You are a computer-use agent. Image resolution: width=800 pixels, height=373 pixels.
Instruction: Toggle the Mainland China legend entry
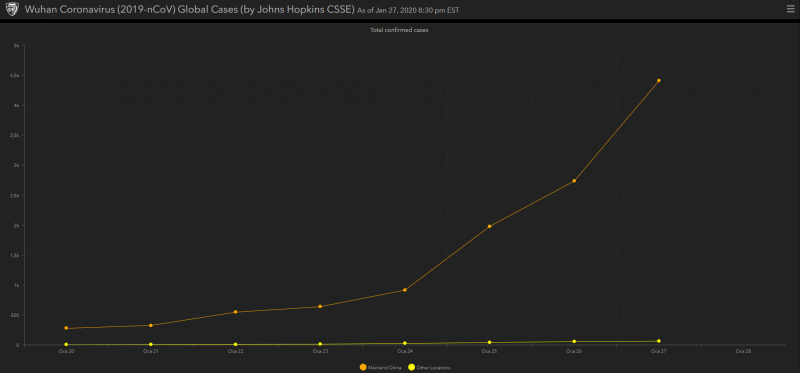pyautogui.click(x=381, y=367)
